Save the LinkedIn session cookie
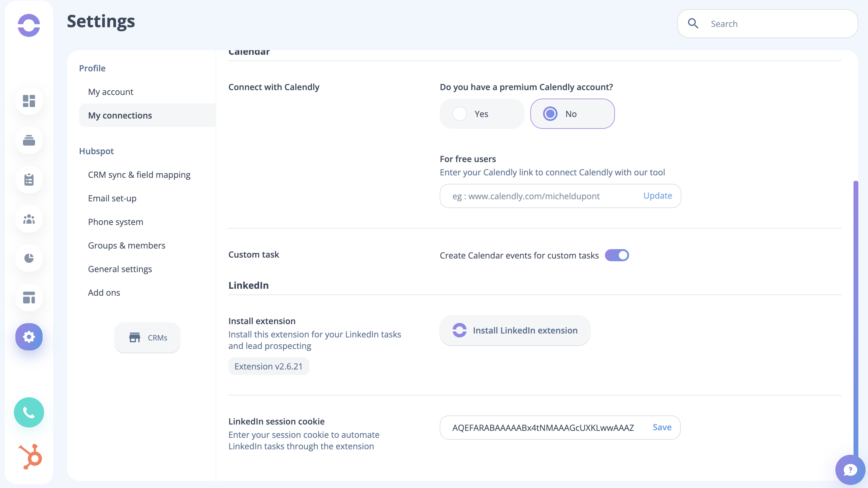The height and width of the screenshot is (488, 868). [662, 427]
